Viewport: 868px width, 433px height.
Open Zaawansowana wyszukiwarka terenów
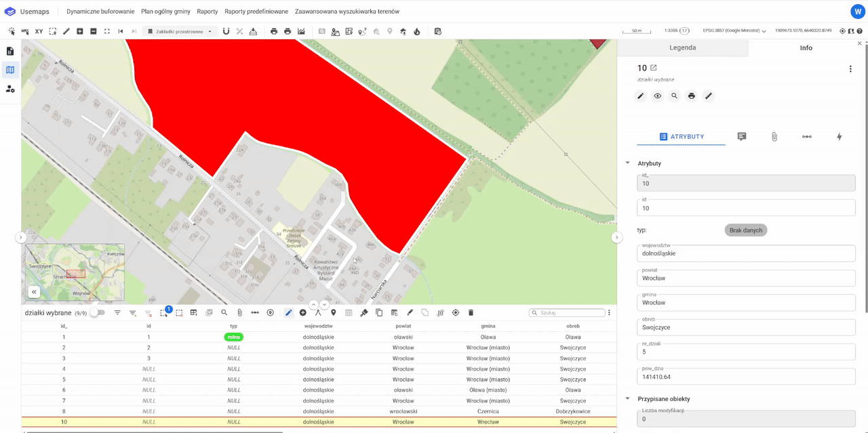[x=347, y=12]
